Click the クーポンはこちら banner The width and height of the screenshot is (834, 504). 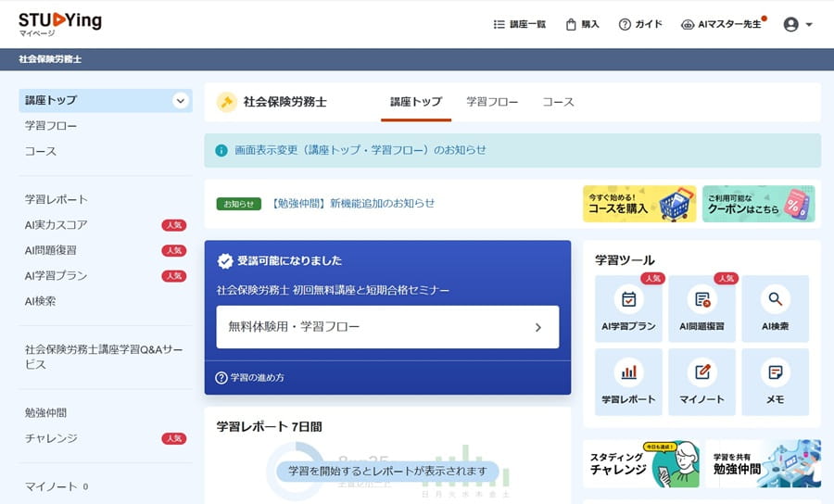click(758, 203)
